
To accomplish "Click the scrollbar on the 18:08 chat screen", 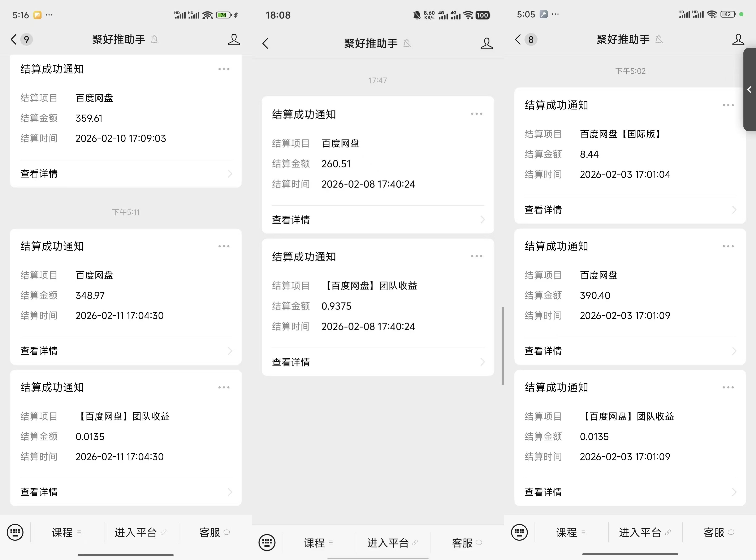I will tap(503, 346).
